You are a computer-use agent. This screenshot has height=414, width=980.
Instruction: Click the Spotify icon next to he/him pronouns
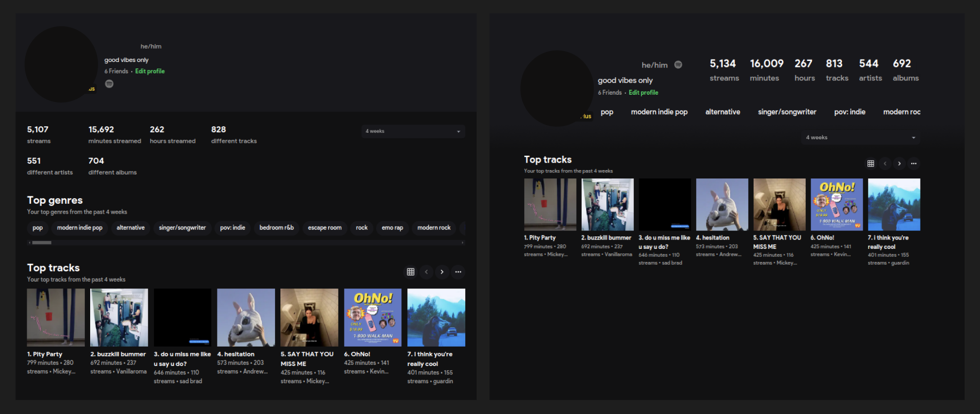(x=678, y=64)
